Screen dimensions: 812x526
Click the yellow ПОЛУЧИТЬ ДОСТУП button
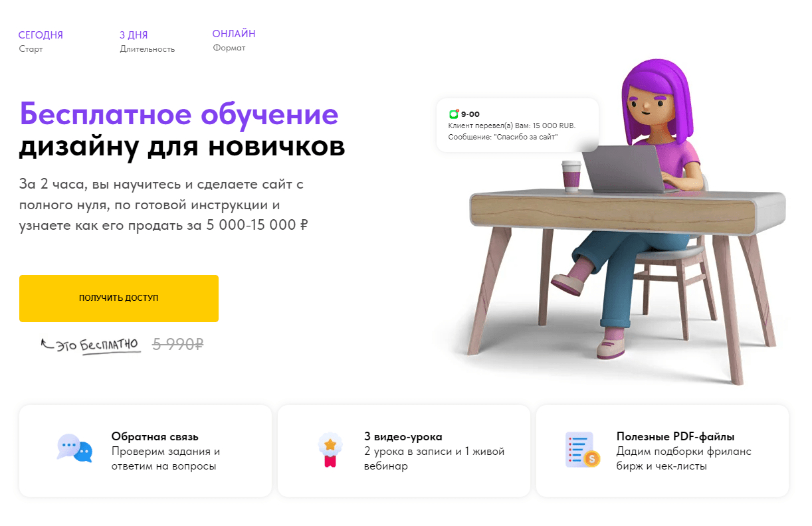[119, 298]
